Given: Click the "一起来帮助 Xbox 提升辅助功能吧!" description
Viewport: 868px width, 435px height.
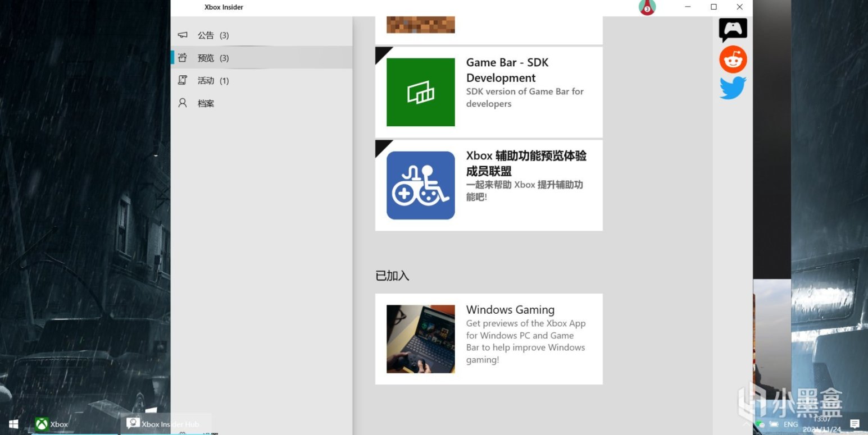Looking at the screenshot, I should [x=525, y=191].
